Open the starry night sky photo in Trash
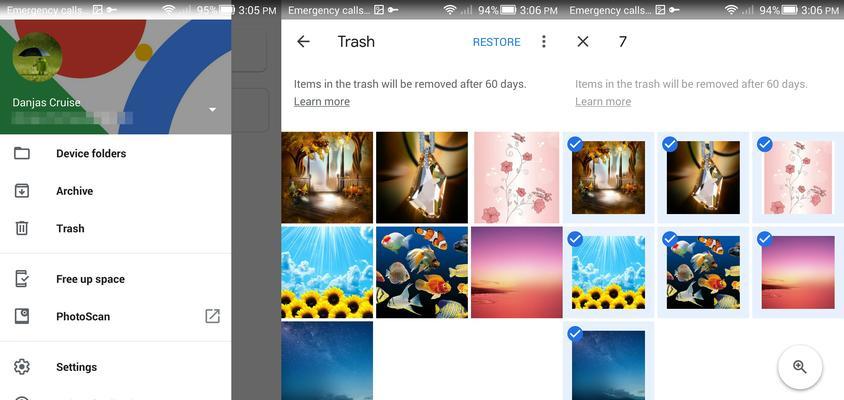 pos(327,361)
